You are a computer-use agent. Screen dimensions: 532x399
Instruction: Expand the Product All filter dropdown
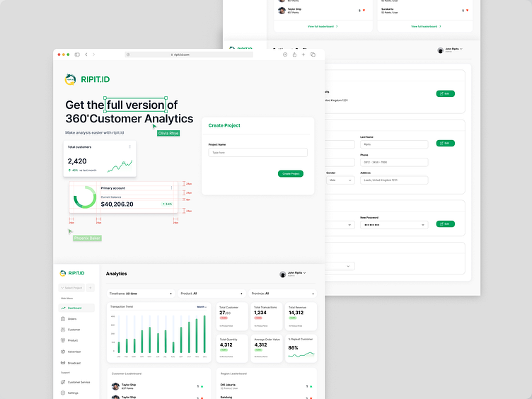pos(212,294)
